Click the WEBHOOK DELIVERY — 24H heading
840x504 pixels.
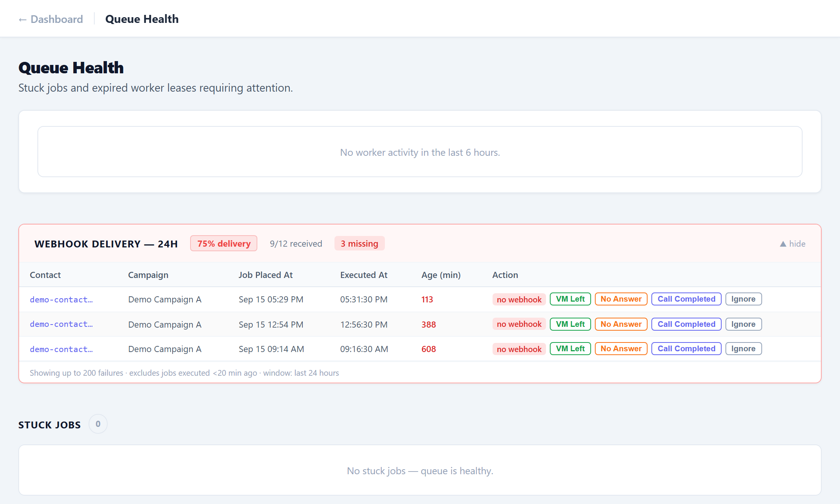[x=106, y=244]
